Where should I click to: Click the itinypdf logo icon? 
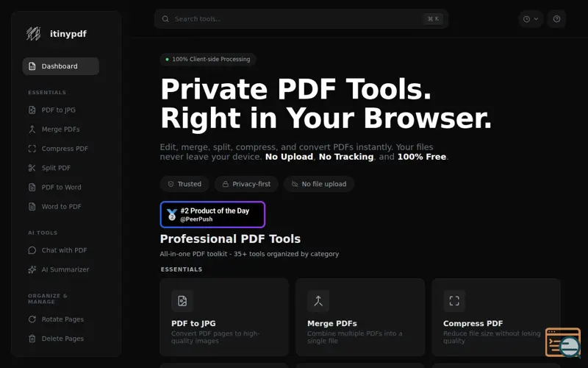[x=33, y=34]
